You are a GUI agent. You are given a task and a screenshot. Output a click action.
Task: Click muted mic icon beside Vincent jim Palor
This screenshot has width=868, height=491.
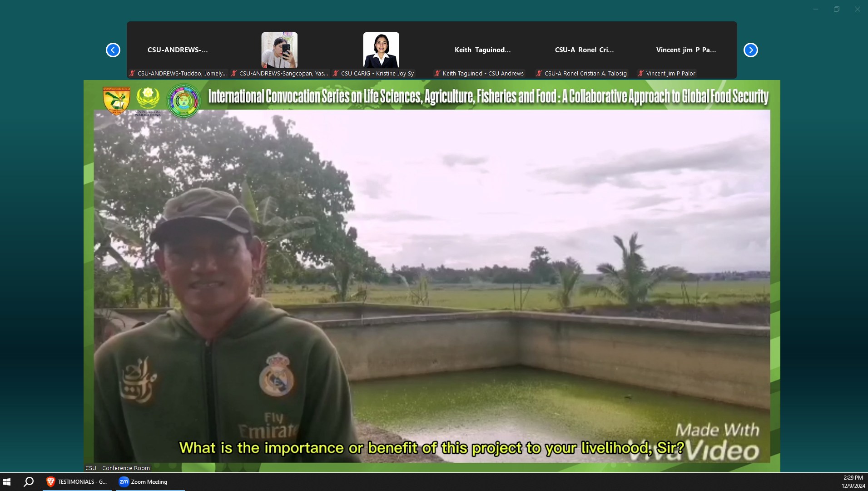[x=641, y=73]
